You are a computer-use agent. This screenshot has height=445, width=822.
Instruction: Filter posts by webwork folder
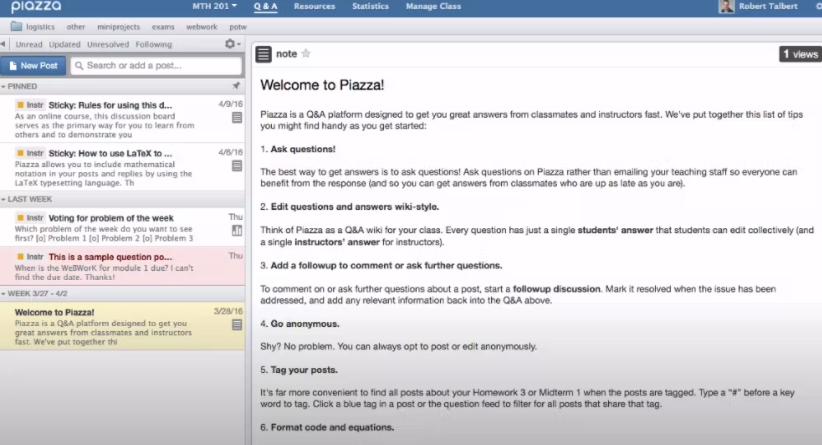(201, 27)
